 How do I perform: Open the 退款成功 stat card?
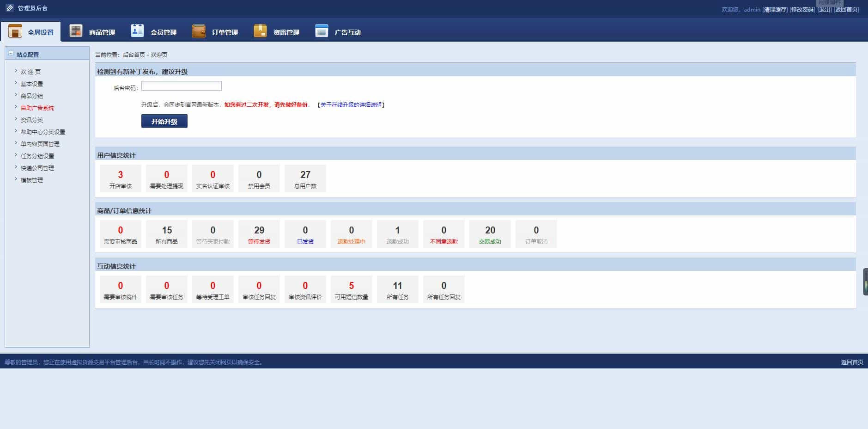[x=398, y=234]
